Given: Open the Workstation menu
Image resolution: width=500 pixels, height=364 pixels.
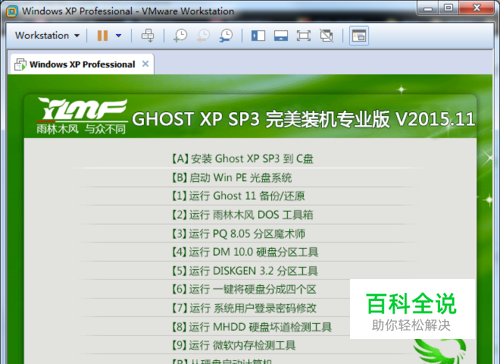Looking at the screenshot, I should 47,35.
